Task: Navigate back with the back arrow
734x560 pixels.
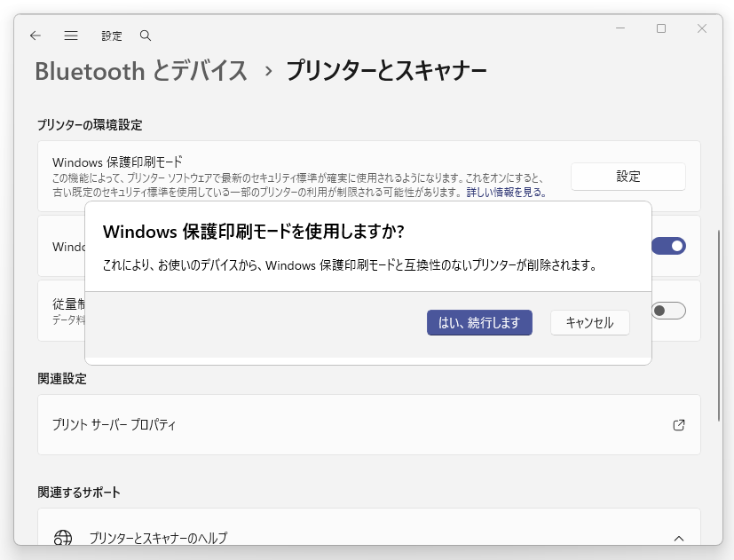Action: (x=35, y=35)
